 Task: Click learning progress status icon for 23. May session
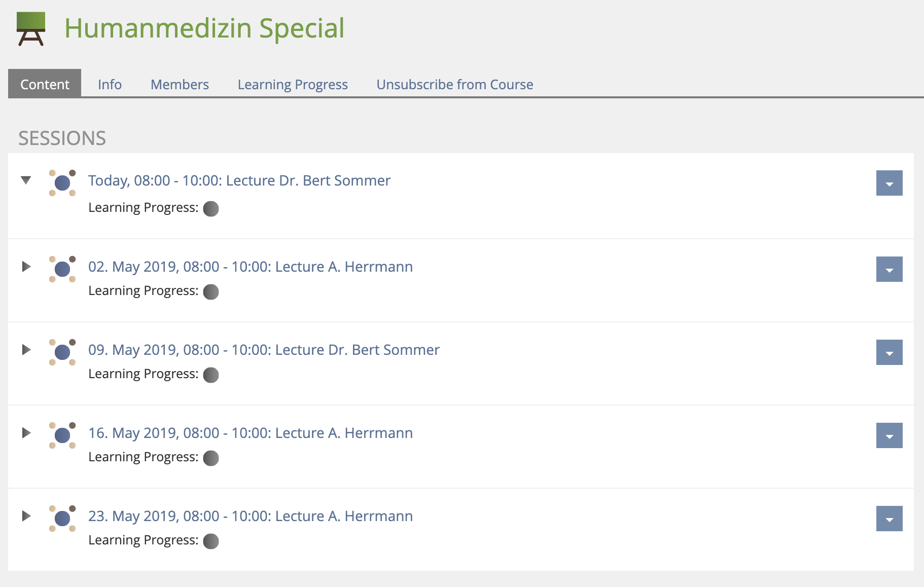211,541
